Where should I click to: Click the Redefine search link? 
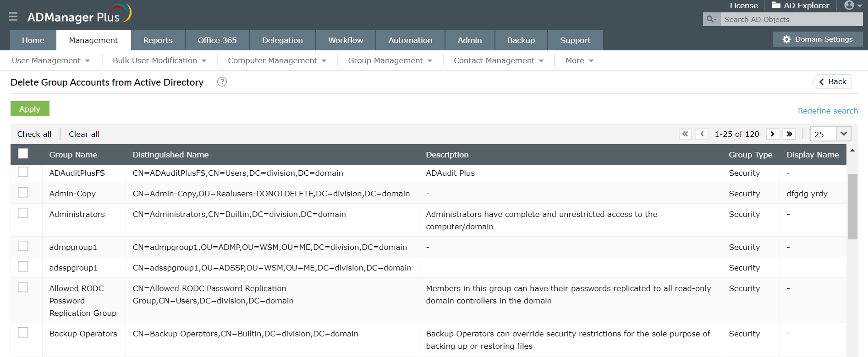tap(828, 111)
